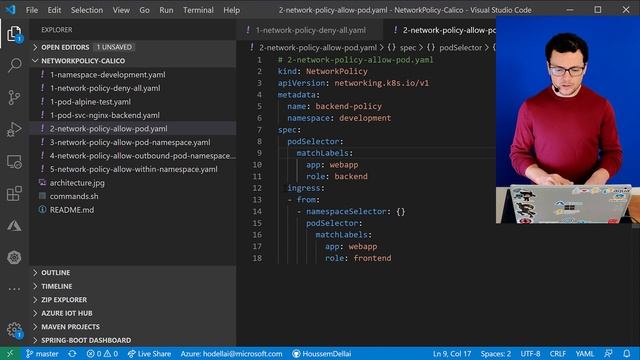Open the Help menu
The width and height of the screenshot is (640, 360).
[x=231, y=10]
